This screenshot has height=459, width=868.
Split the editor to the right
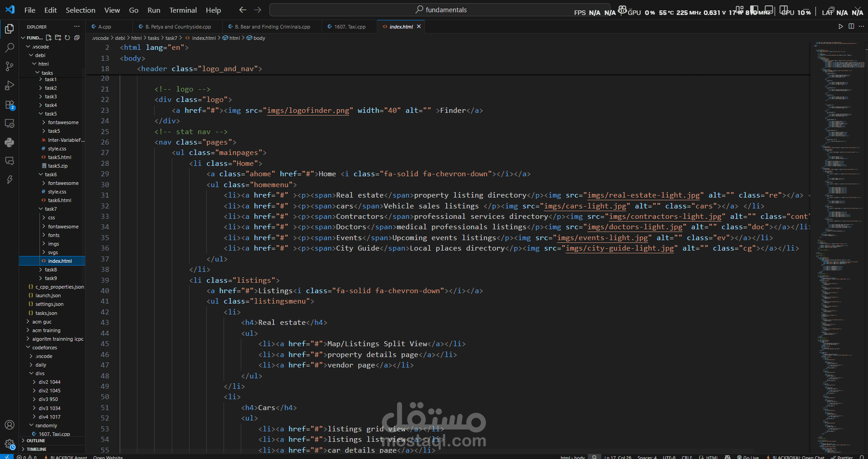[x=851, y=27]
